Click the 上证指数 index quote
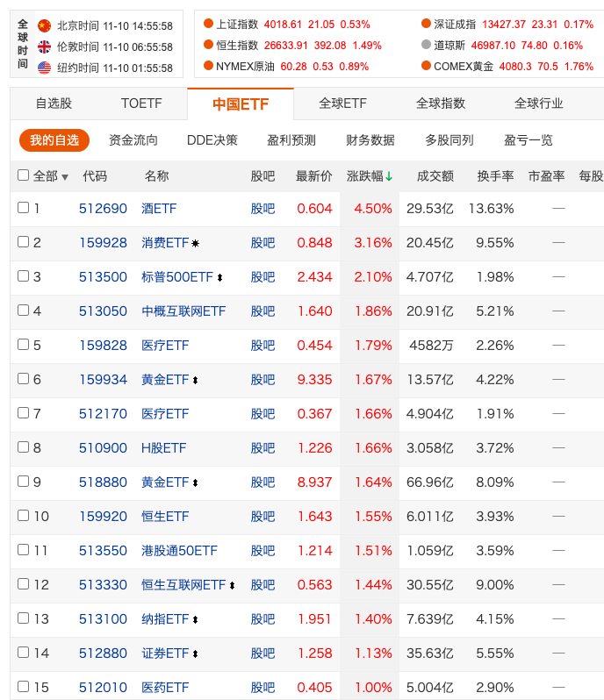This screenshot has width=604, height=700. click(x=287, y=24)
